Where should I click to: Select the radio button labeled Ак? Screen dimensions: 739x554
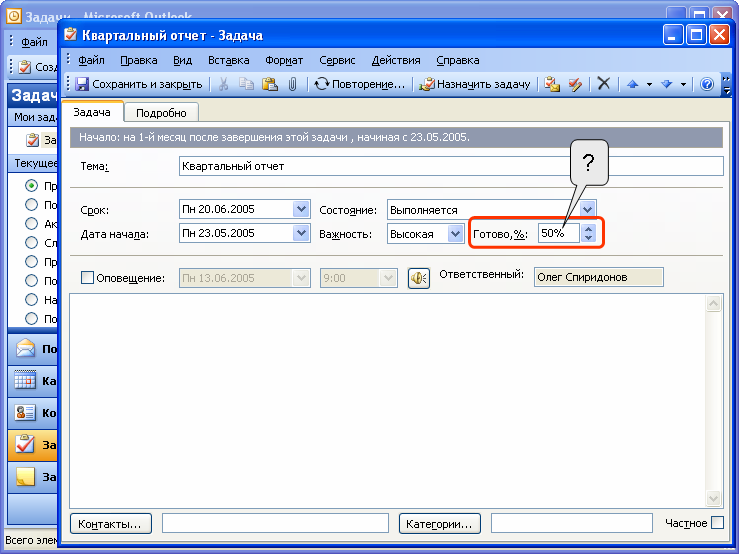tap(31, 223)
